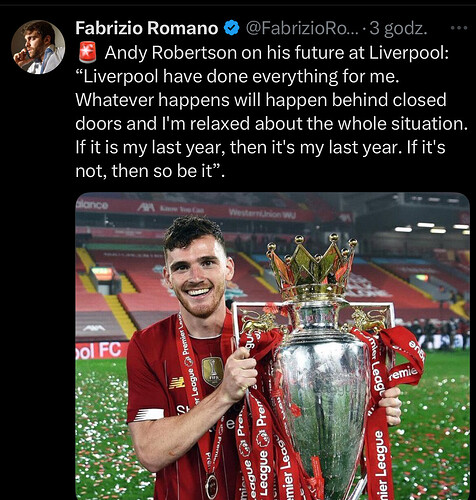The height and width of the screenshot is (500, 476).
Task: Click the medal hanging below the jersey
Action: coord(211,486)
